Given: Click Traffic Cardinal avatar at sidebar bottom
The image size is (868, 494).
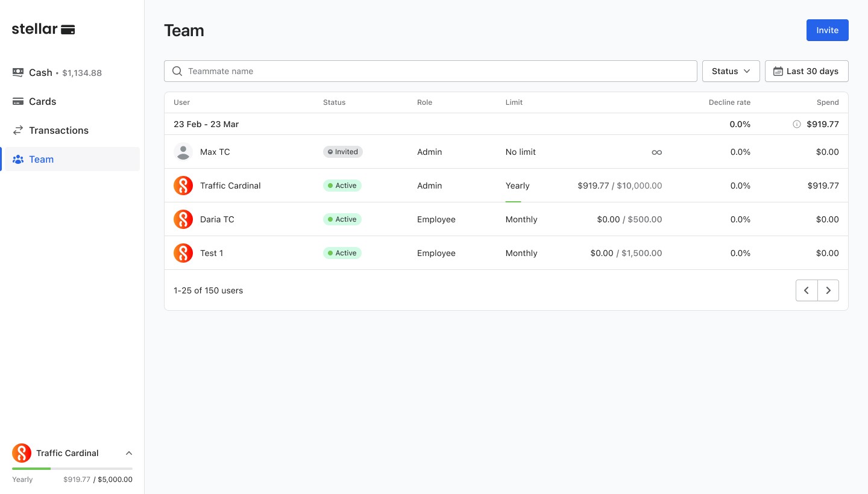Looking at the screenshot, I should coord(22,453).
